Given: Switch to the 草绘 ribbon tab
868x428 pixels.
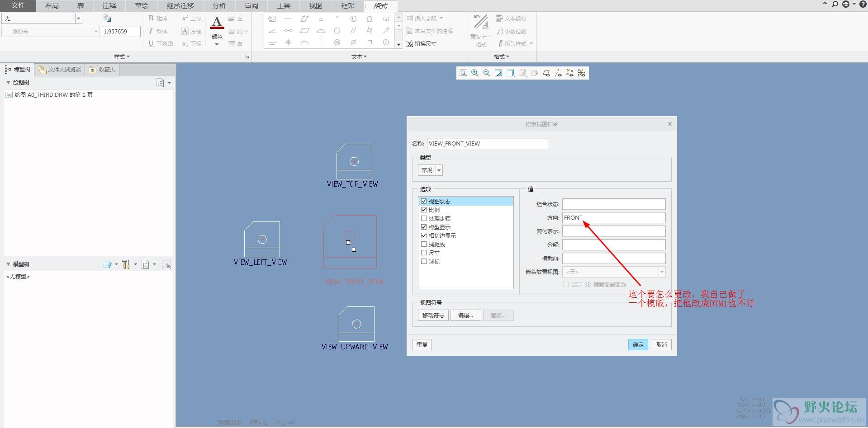Looking at the screenshot, I should [x=142, y=5].
